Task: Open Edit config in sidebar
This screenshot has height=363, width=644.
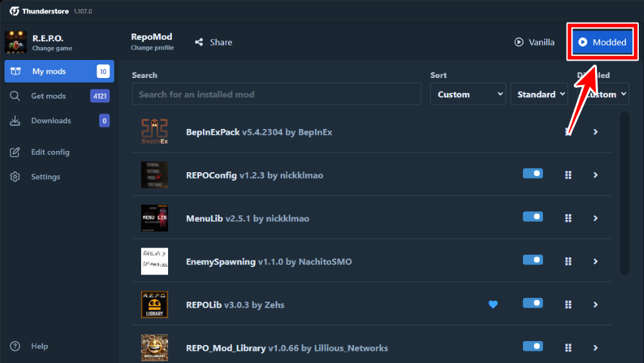Action: (50, 152)
